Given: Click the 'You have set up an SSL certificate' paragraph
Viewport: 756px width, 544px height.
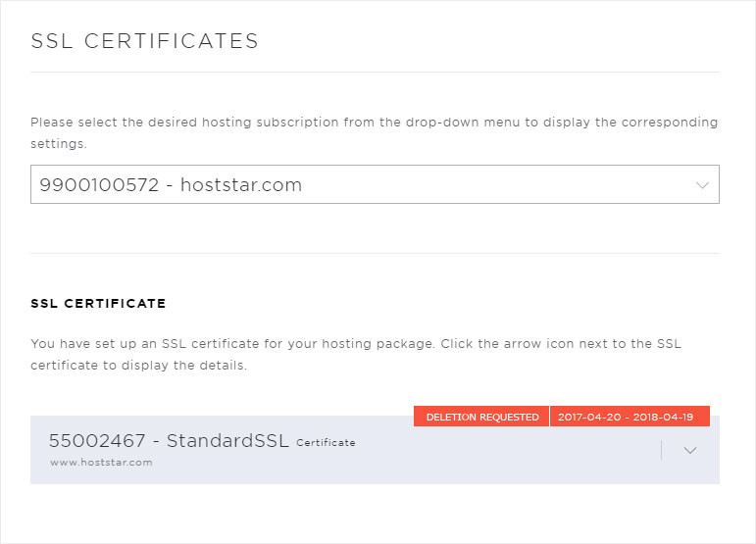Looking at the screenshot, I should click(356, 354).
